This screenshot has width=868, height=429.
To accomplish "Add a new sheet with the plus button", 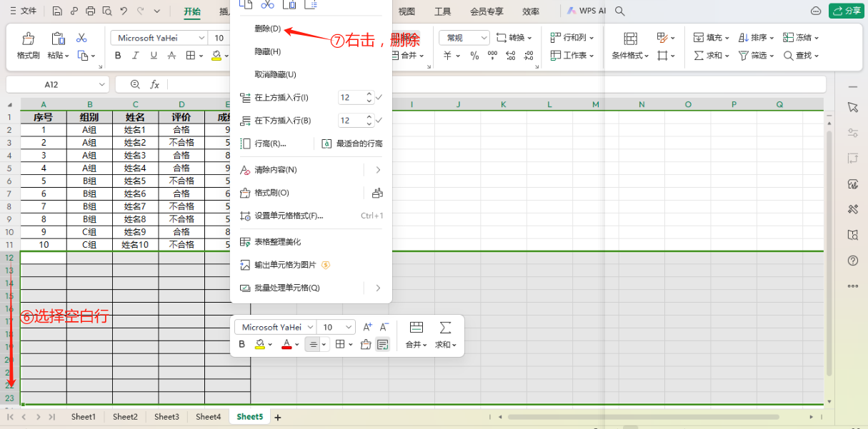I will pos(278,417).
